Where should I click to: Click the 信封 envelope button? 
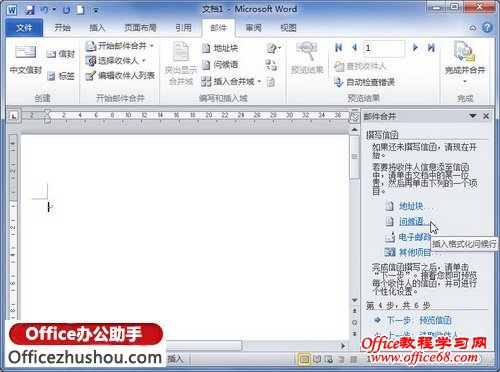coord(60,54)
